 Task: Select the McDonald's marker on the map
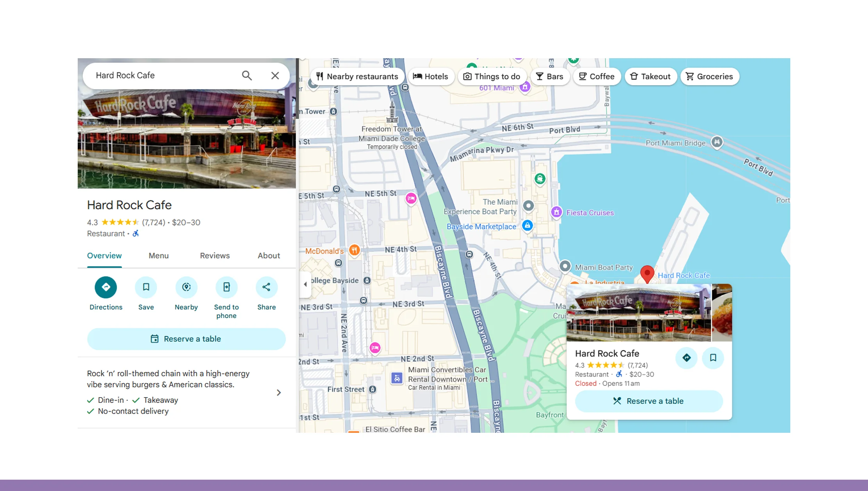[354, 251]
